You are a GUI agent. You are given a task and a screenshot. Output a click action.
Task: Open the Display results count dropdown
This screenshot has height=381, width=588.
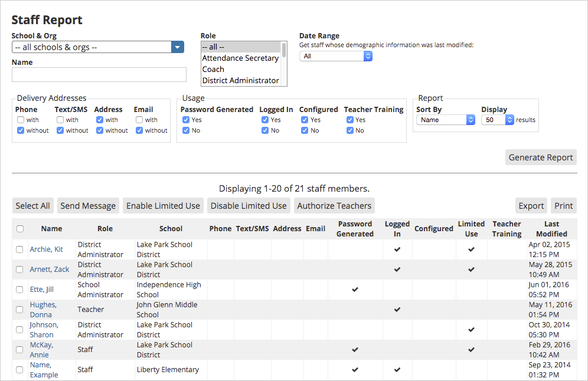[496, 119]
